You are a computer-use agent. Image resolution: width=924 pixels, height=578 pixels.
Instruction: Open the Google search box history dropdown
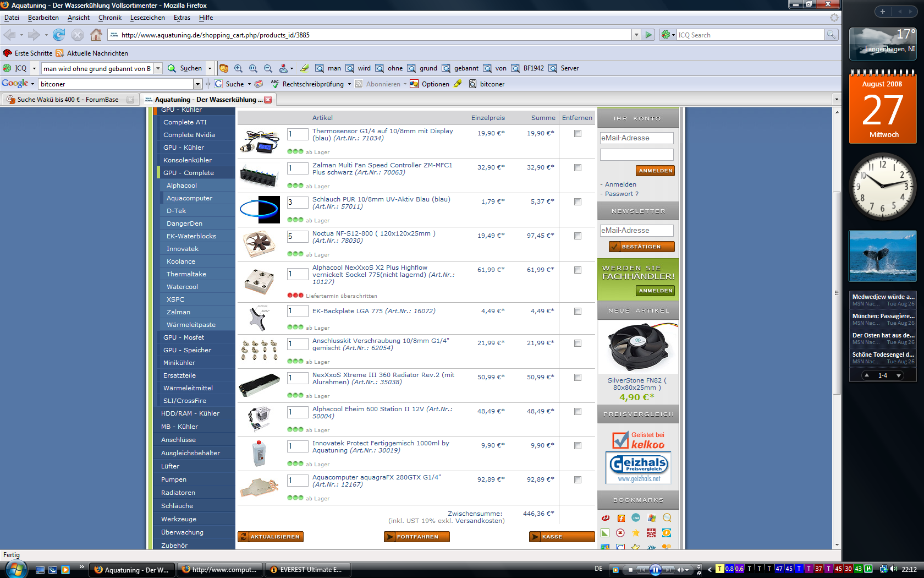(198, 84)
